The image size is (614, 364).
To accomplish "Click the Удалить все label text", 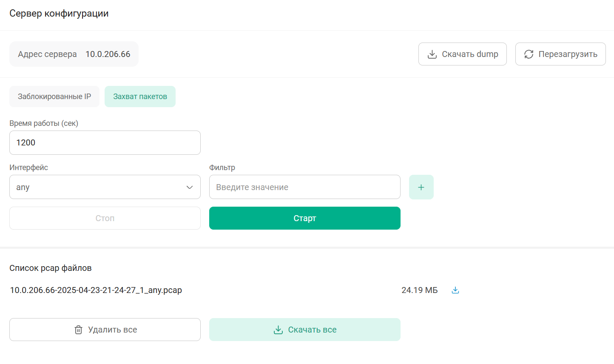I will point(113,330).
